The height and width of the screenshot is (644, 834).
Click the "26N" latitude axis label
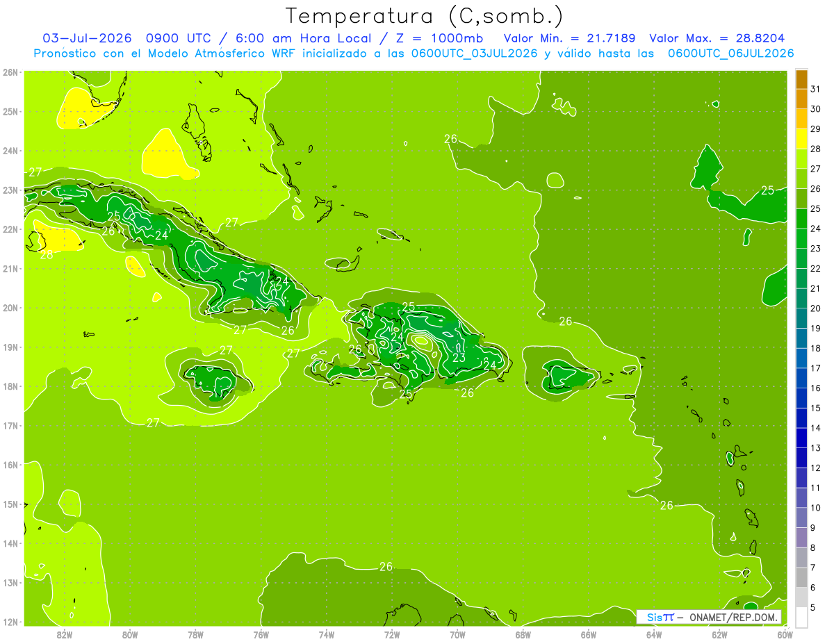[10, 72]
